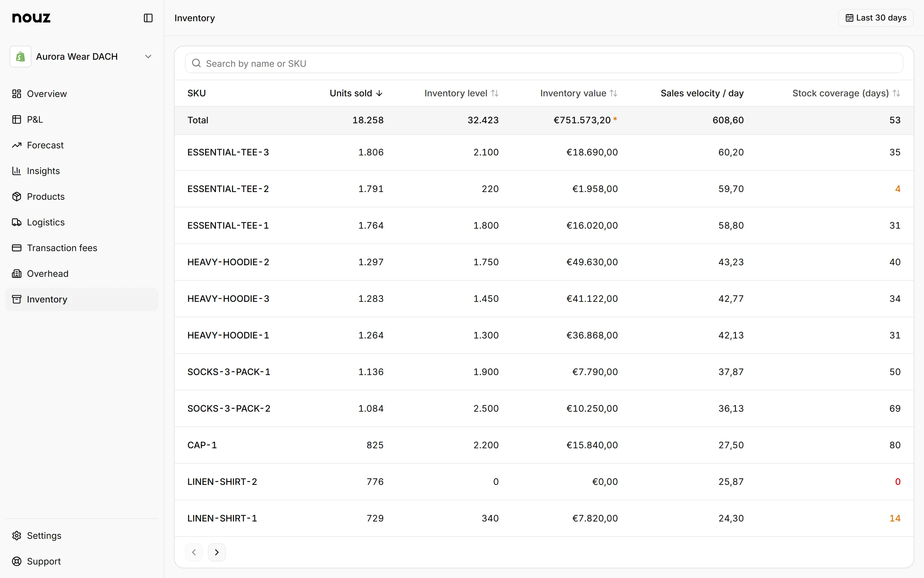Click the Forecast trend icon
Screen dimensions: 924x578
click(x=16, y=145)
